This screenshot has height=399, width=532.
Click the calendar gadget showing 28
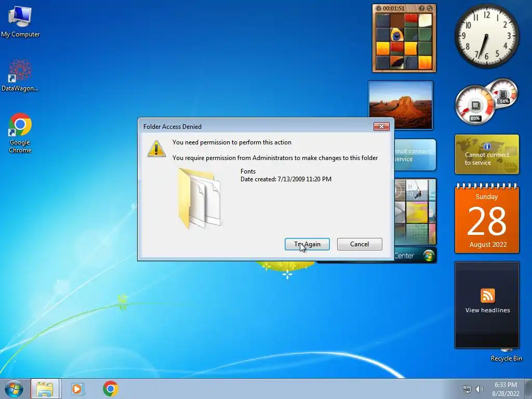pos(487,218)
